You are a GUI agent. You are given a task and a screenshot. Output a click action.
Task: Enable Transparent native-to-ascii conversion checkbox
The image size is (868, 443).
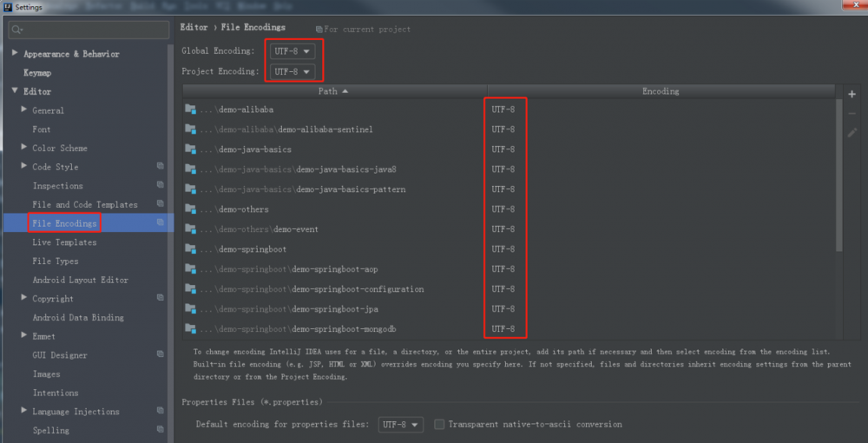click(439, 424)
